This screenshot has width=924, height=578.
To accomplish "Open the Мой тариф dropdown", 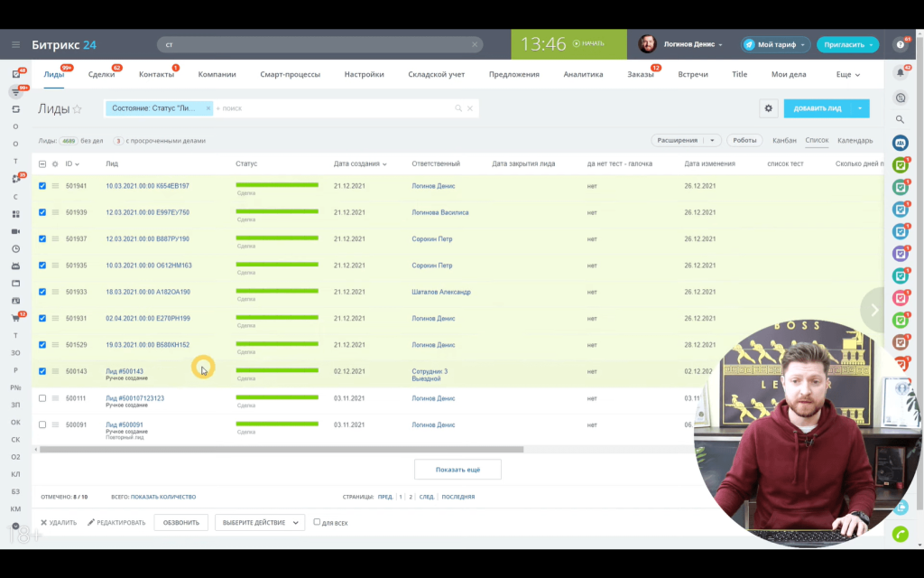I will click(x=775, y=45).
